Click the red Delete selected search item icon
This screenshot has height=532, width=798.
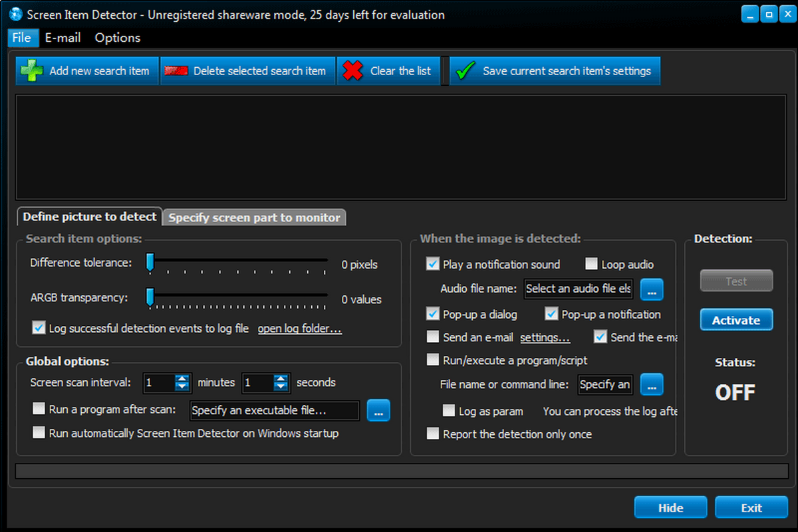[x=176, y=70]
